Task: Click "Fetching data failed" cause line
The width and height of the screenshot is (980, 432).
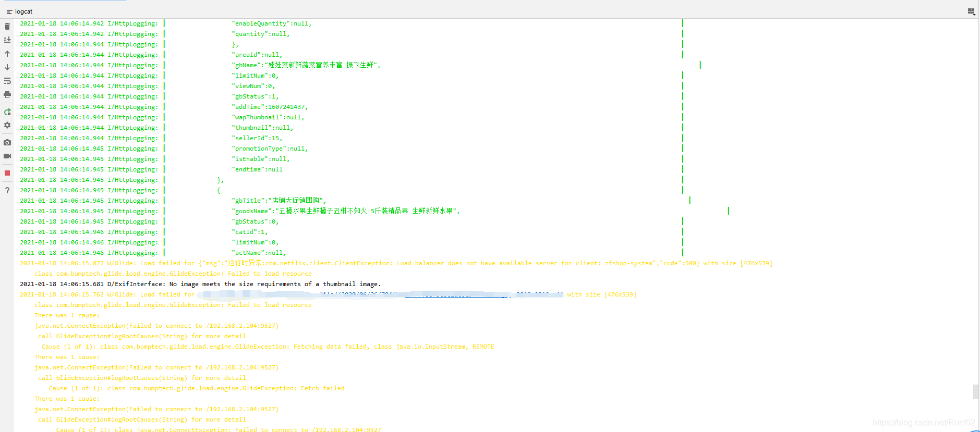Action: click(x=268, y=347)
